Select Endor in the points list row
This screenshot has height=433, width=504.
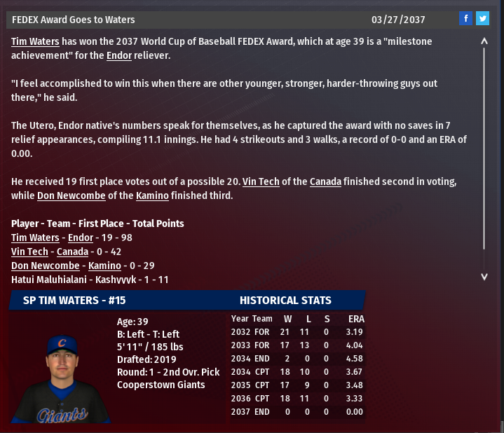click(90, 238)
